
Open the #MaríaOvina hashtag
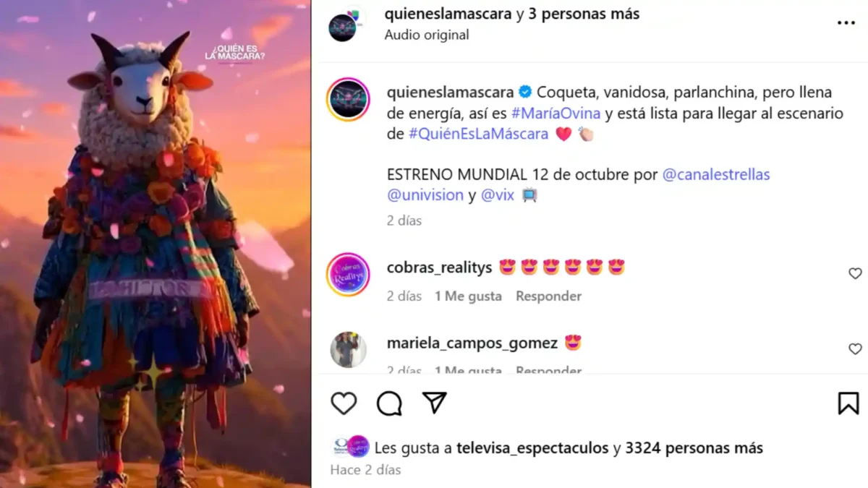pos(557,114)
